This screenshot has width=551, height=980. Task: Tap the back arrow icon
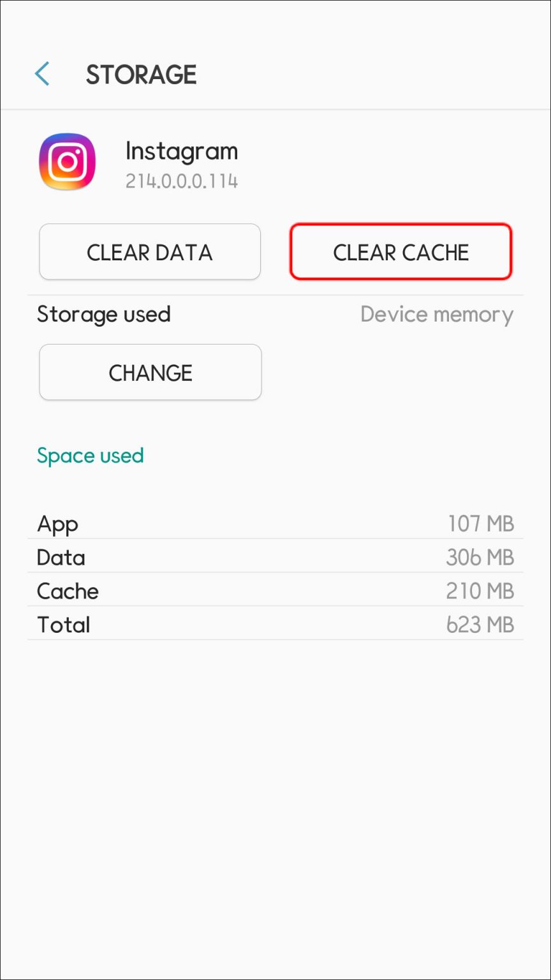(x=42, y=74)
